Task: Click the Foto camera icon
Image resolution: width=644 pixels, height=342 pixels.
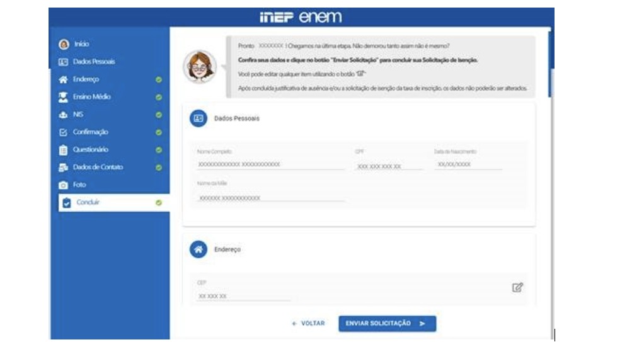Action: pos(63,185)
